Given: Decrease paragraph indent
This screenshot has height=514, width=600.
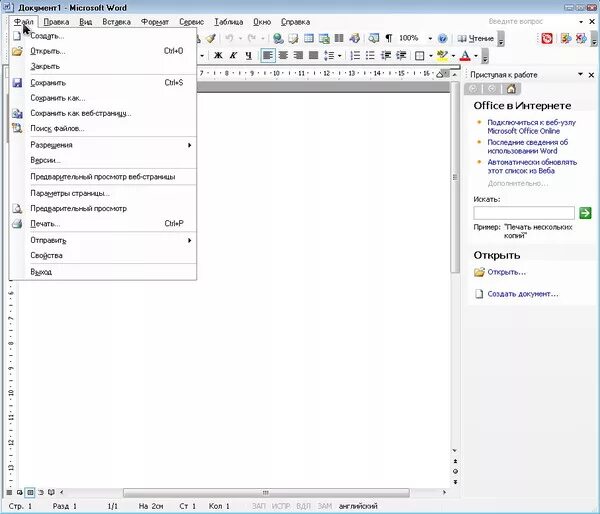Looking at the screenshot, I should (x=385, y=56).
